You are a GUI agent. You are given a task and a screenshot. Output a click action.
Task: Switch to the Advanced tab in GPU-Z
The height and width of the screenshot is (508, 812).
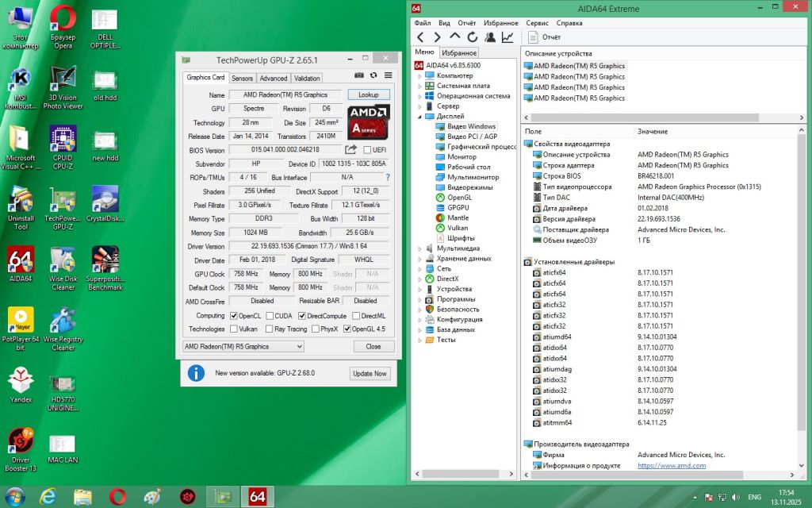[x=274, y=79]
